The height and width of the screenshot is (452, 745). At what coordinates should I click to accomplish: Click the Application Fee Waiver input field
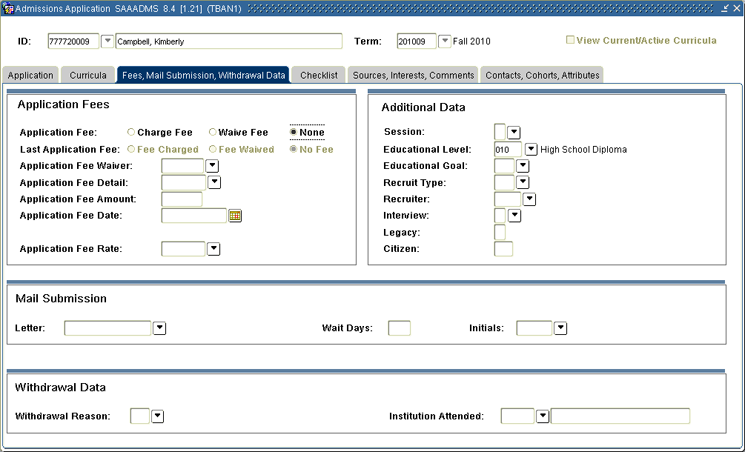point(182,166)
